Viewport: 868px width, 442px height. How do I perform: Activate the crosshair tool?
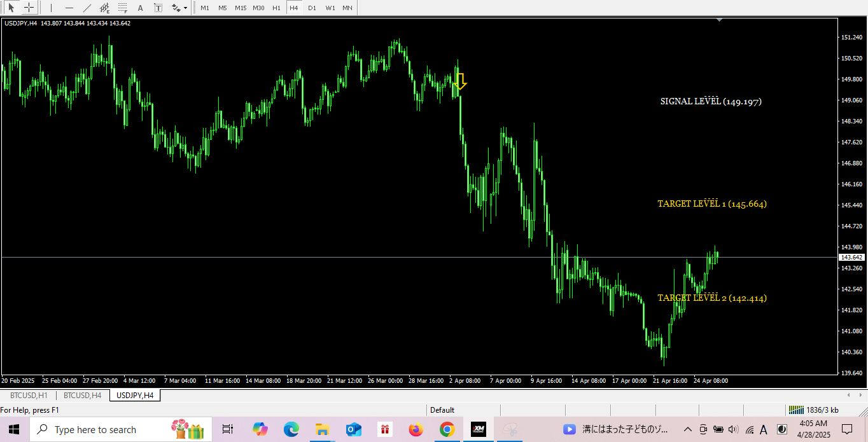29,8
